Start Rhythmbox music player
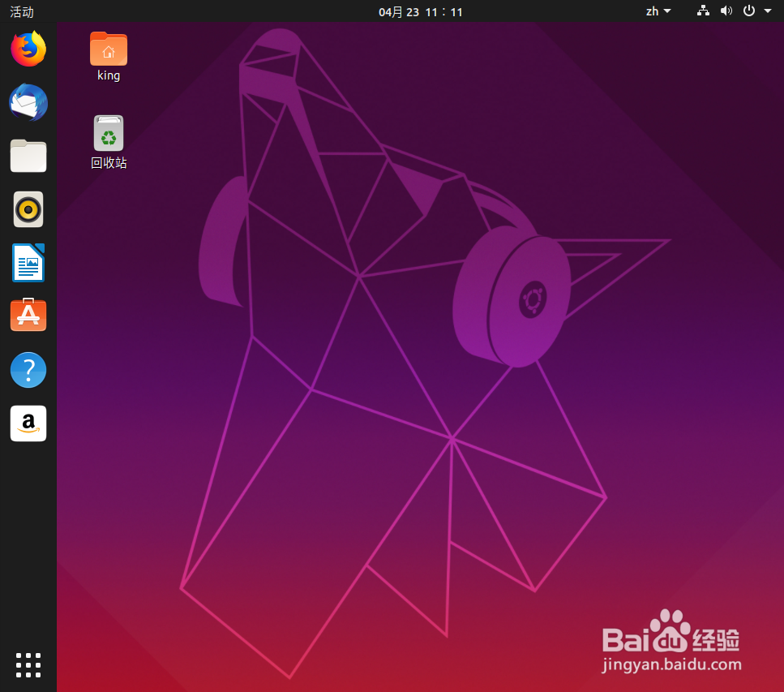Screen dimensions: 784x692 click(28, 209)
